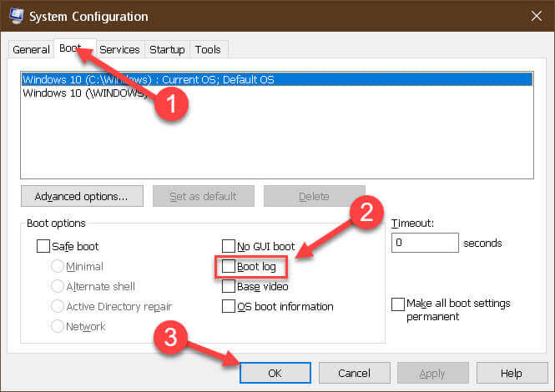Toggle OS boot information checkbox
The image size is (555, 392).
(229, 306)
